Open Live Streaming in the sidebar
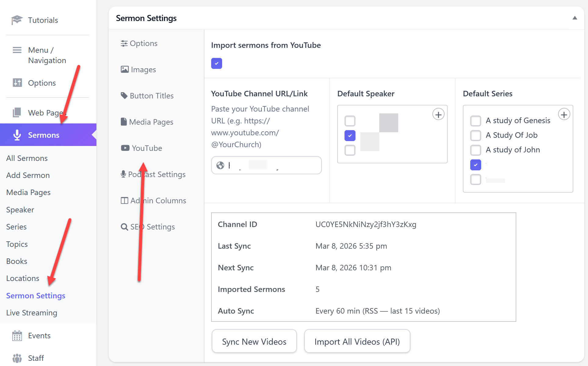Viewport: 588px width, 366px height. click(31, 313)
